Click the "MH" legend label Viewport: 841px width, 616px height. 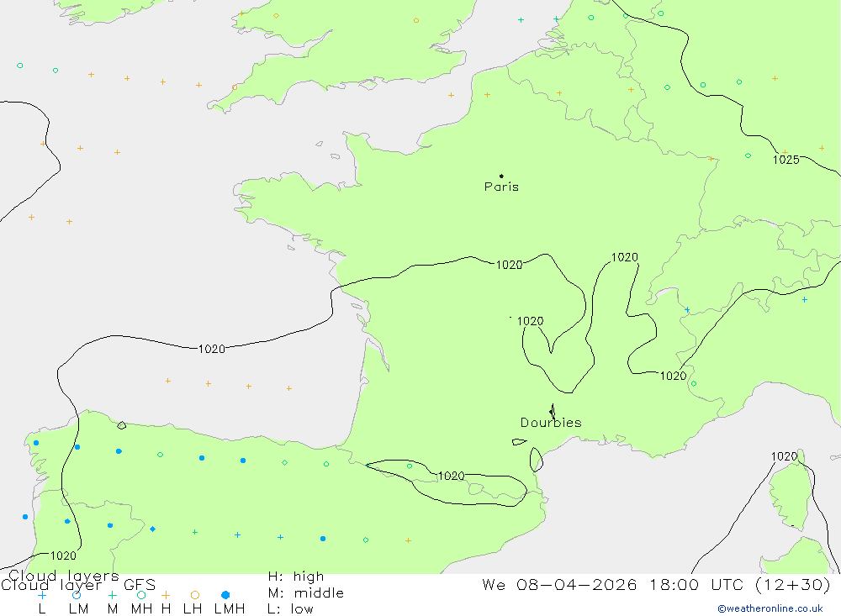[x=141, y=609]
